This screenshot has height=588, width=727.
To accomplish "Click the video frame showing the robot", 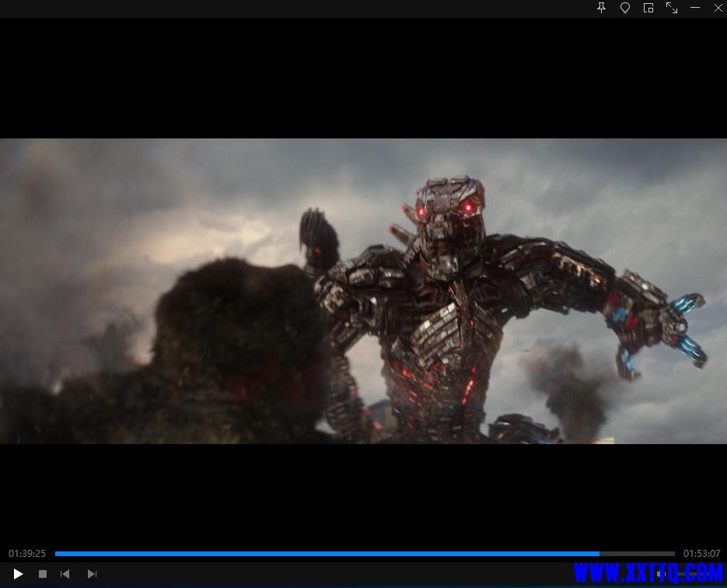I will [364, 291].
